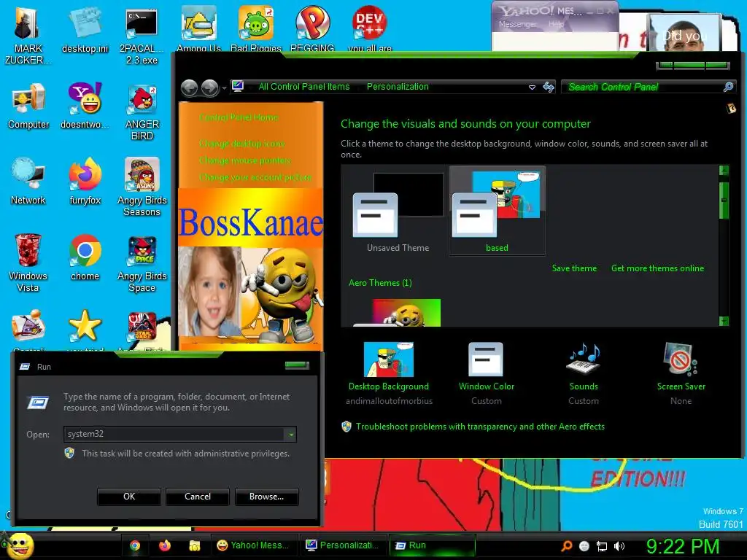Launch the ANGER BIRD desktop icon

point(142,112)
